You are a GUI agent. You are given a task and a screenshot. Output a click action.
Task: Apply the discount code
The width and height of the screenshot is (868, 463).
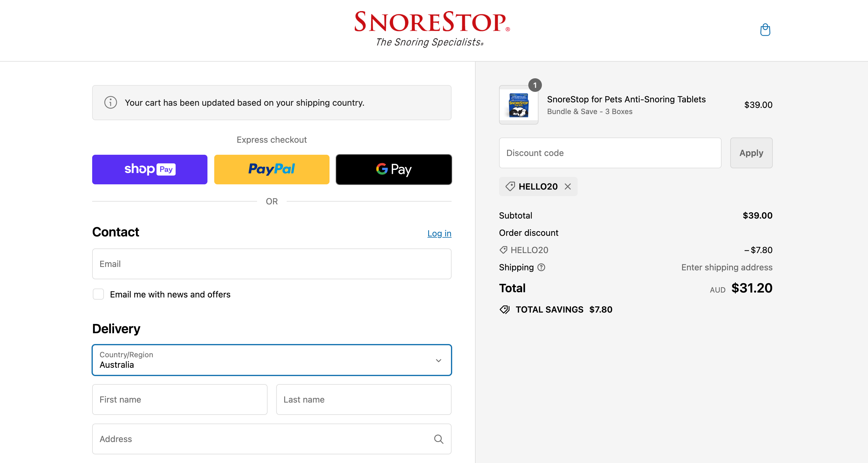tap(751, 153)
